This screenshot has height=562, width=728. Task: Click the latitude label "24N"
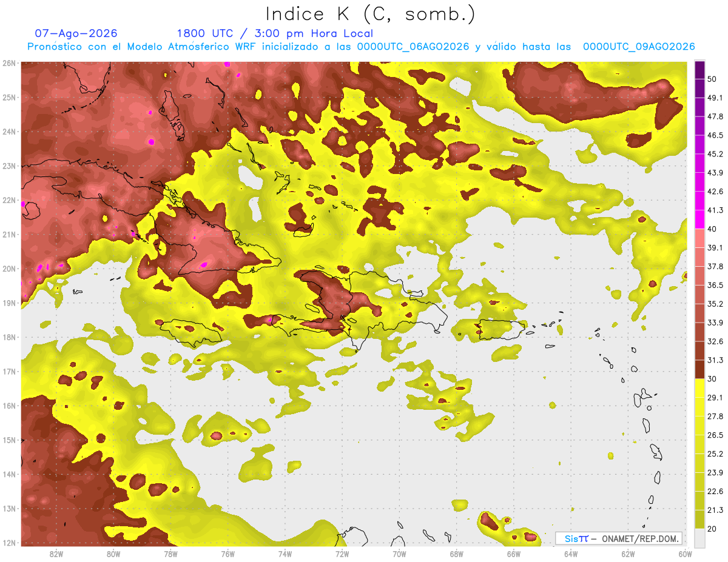coord(9,132)
